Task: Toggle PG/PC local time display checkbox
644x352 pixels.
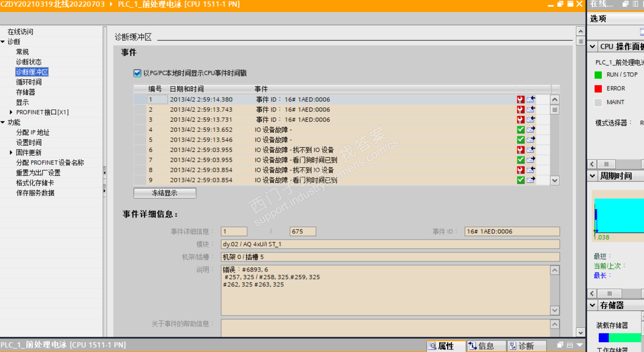Action: [137, 73]
